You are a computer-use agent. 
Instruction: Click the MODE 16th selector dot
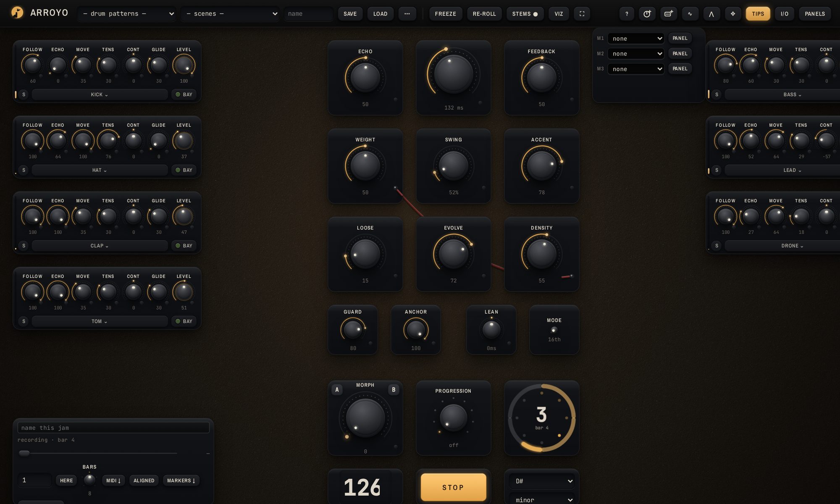click(554, 330)
